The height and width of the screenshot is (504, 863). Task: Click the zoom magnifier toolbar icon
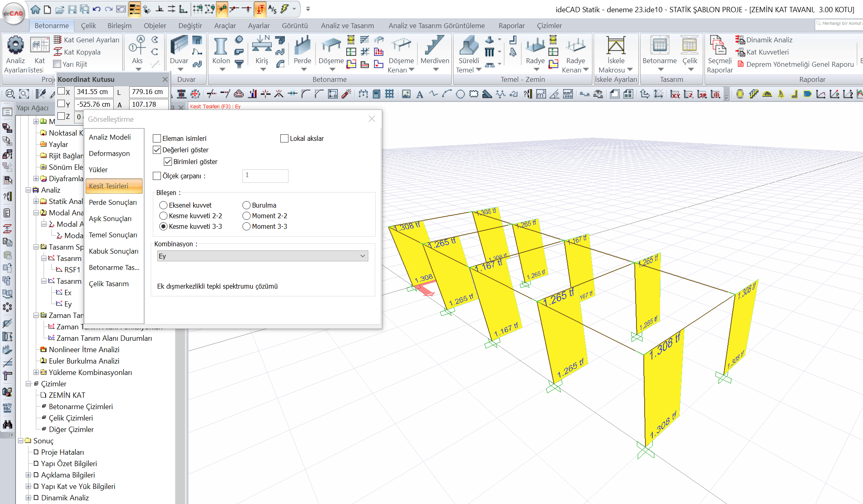10,94
